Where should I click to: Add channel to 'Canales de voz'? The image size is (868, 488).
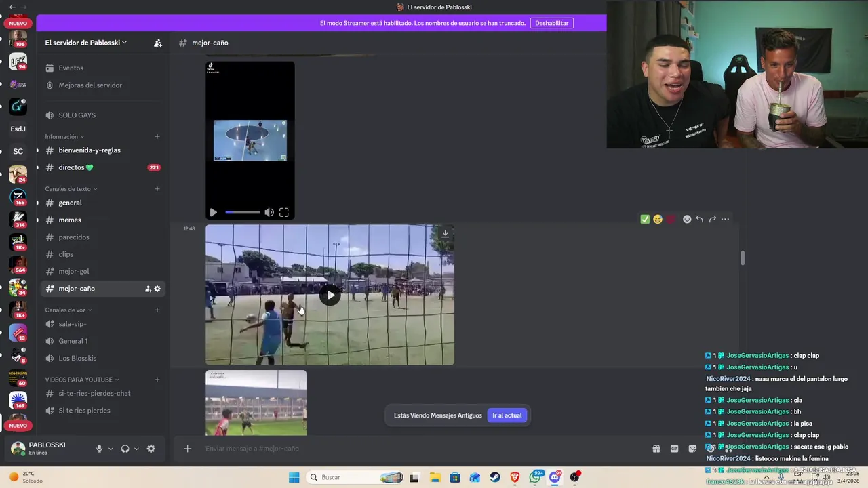click(157, 310)
